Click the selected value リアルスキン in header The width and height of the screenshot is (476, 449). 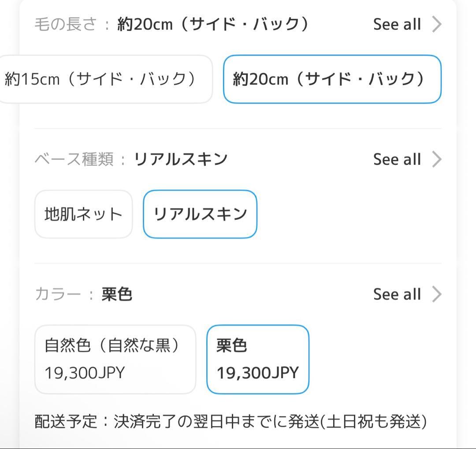(x=181, y=159)
